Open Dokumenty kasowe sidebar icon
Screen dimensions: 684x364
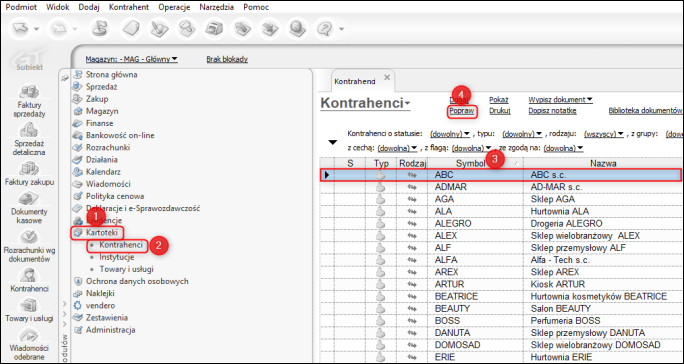29,208
